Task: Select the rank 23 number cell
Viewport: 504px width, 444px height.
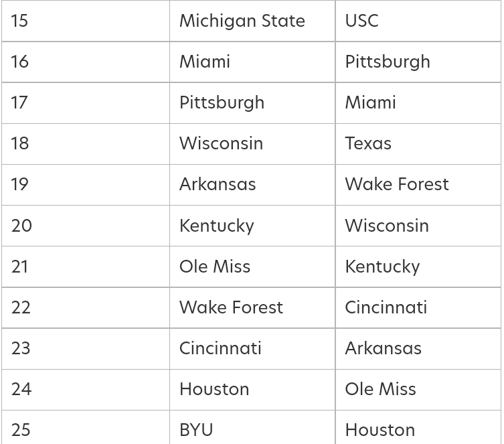Action: point(21,348)
